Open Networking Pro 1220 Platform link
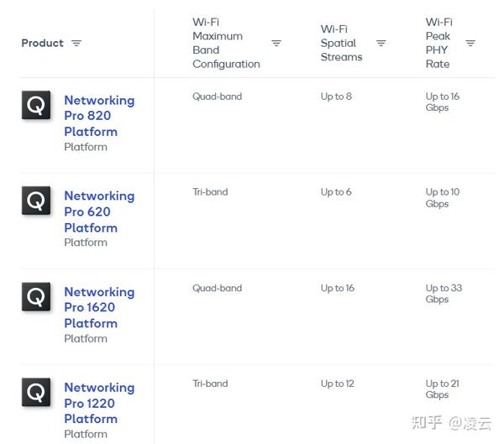Image resolution: width=504 pixels, height=444 pixels. click(x=98, y=403)
